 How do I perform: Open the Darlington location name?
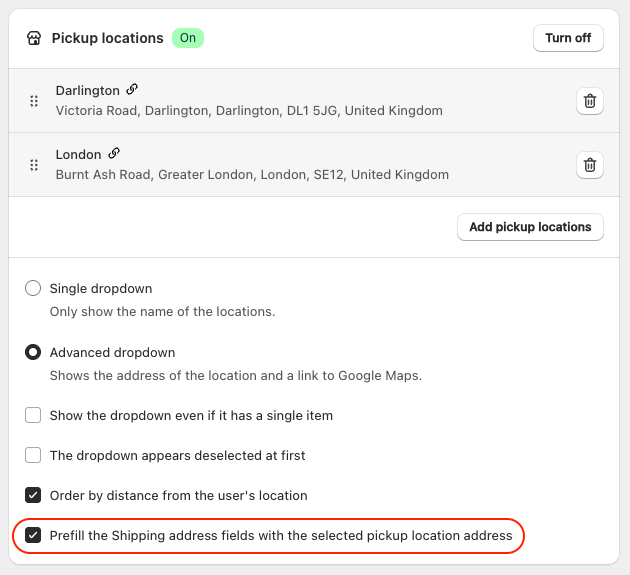coord(87,91)
